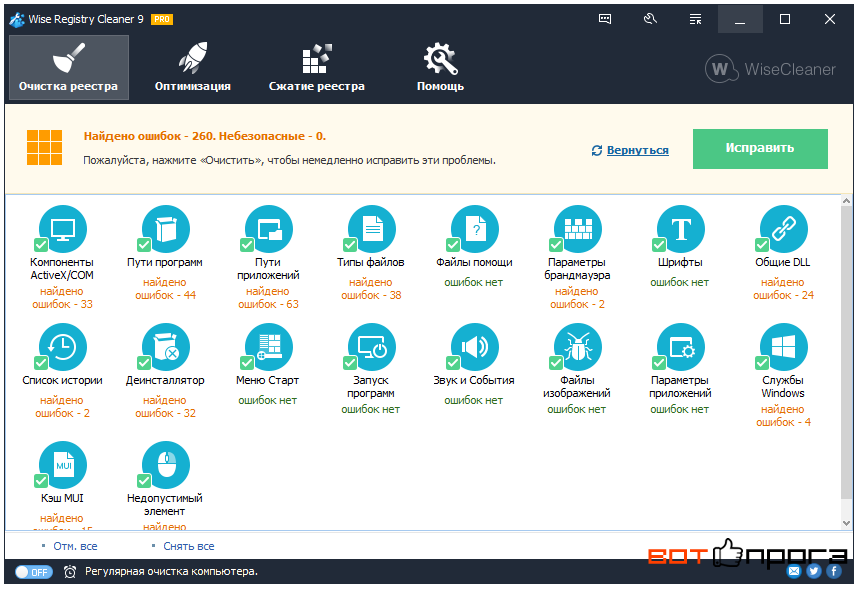Select the Список истории icon
This screenshot has height=589, width=860.
[x=63, y=347]
